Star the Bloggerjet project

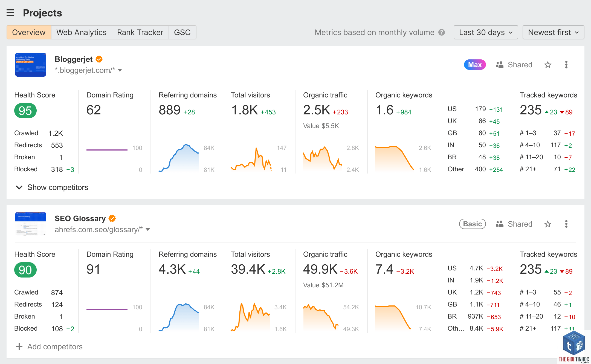(547, 65)
